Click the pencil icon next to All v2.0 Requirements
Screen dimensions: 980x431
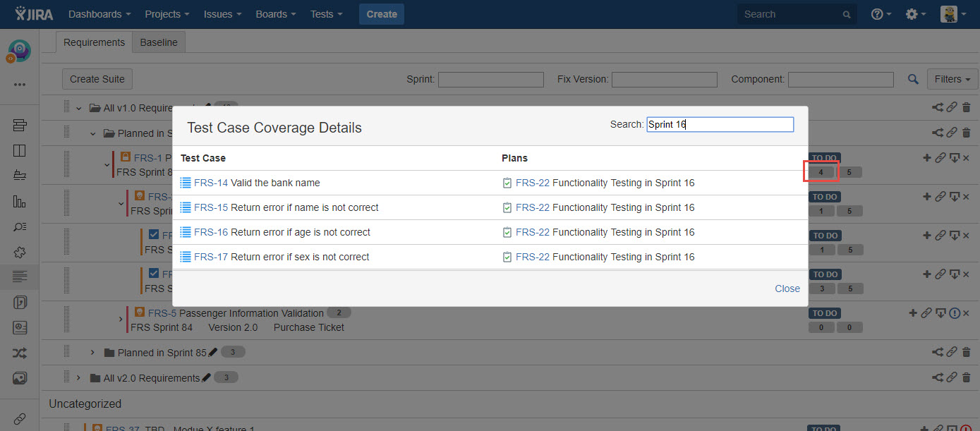pos(206,378)
